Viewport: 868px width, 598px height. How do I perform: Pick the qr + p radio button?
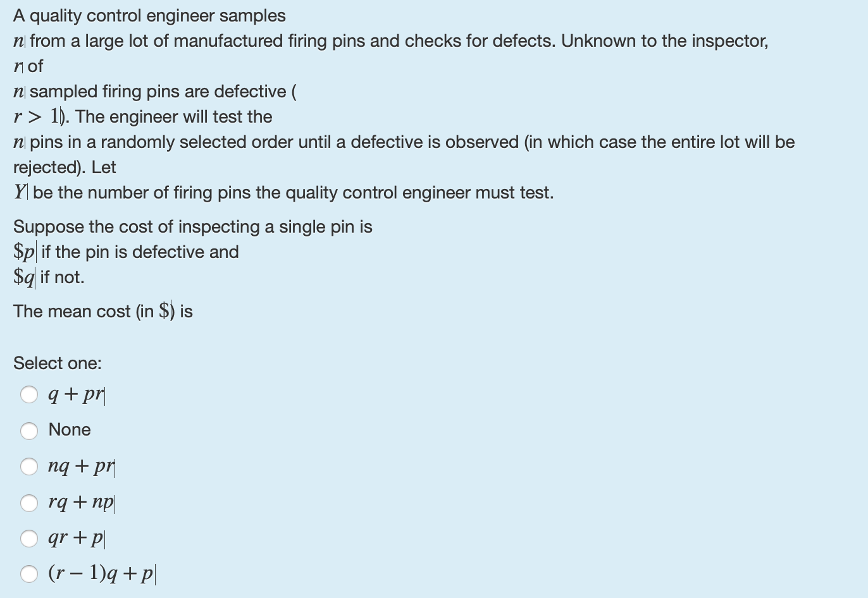pyautogui.click(x=30, y=539)
